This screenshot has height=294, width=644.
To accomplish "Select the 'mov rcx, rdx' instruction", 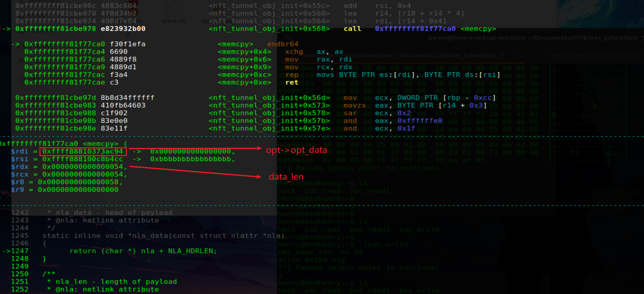I will coord(318,67).
